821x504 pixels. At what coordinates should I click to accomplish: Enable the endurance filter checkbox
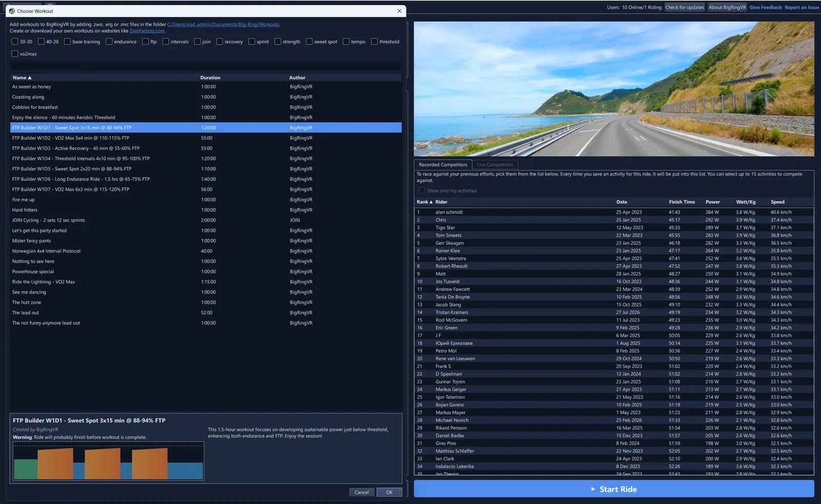(109, 42)
